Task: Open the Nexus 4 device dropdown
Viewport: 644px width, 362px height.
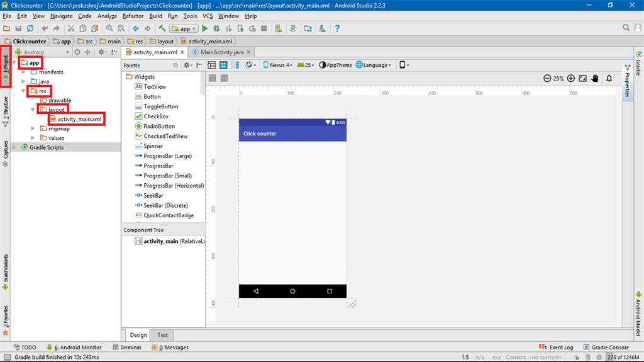Action: 278,65
